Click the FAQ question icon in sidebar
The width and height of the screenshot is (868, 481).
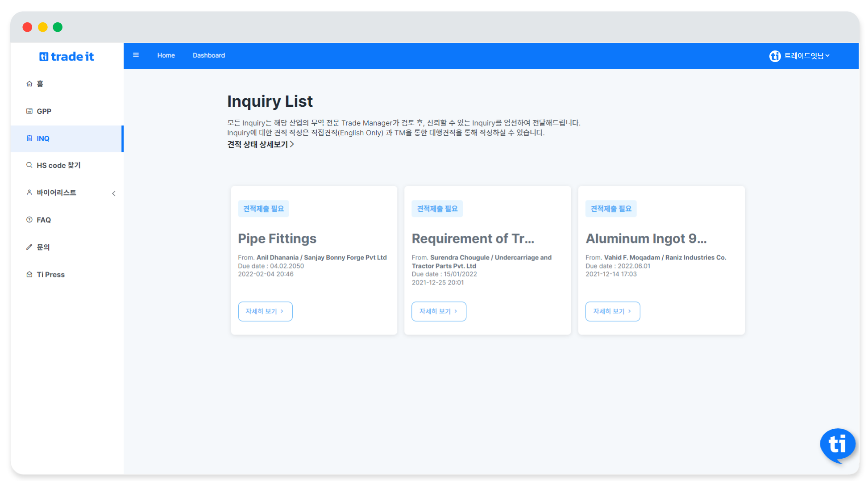(x=29, y=220)
